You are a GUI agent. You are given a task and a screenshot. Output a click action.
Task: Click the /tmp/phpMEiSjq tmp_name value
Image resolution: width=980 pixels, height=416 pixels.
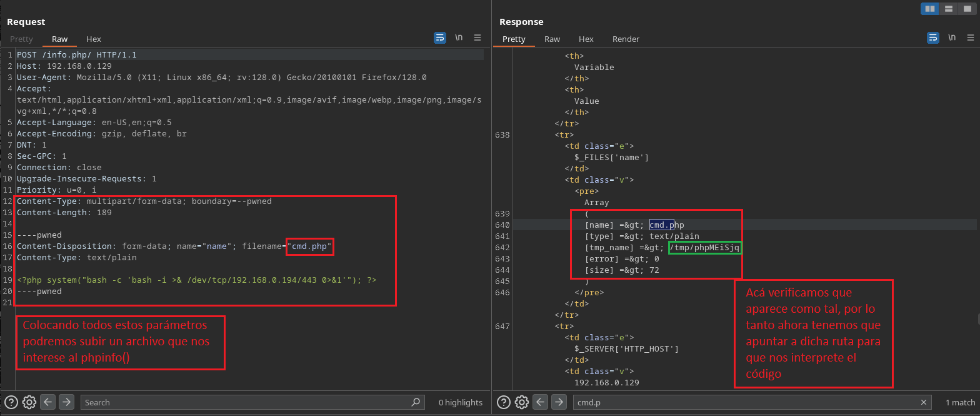point(704,247)
